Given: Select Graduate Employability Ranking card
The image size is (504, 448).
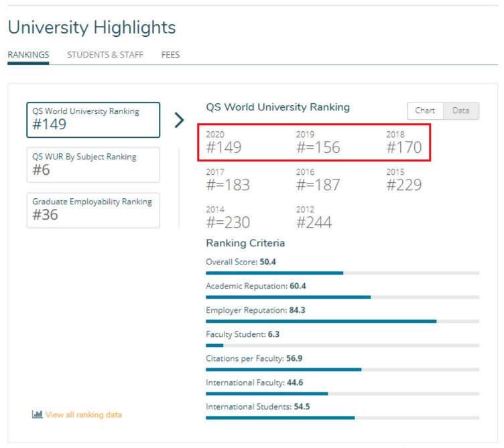Looking at the screenshot, I should click(93, 210).
